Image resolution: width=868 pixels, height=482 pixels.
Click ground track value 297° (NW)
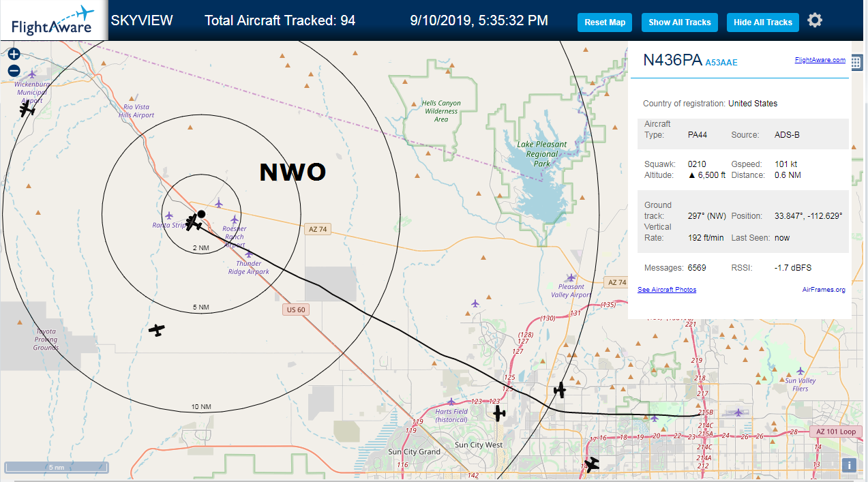point(707,216)
